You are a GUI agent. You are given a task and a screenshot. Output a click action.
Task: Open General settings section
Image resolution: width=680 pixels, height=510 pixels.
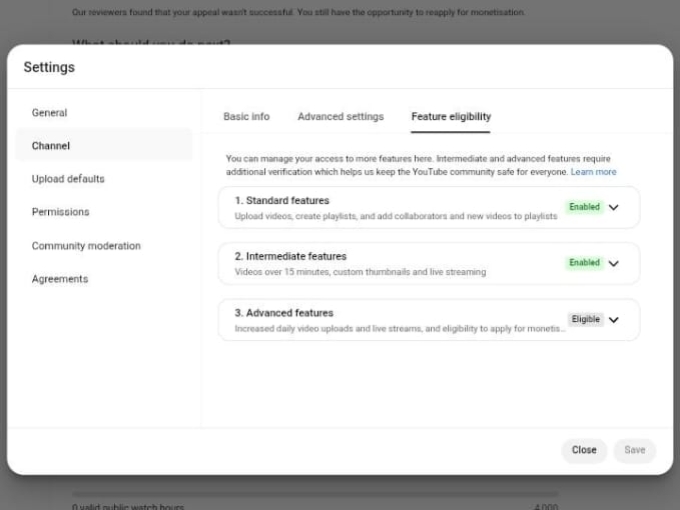(x=50, y=113)
